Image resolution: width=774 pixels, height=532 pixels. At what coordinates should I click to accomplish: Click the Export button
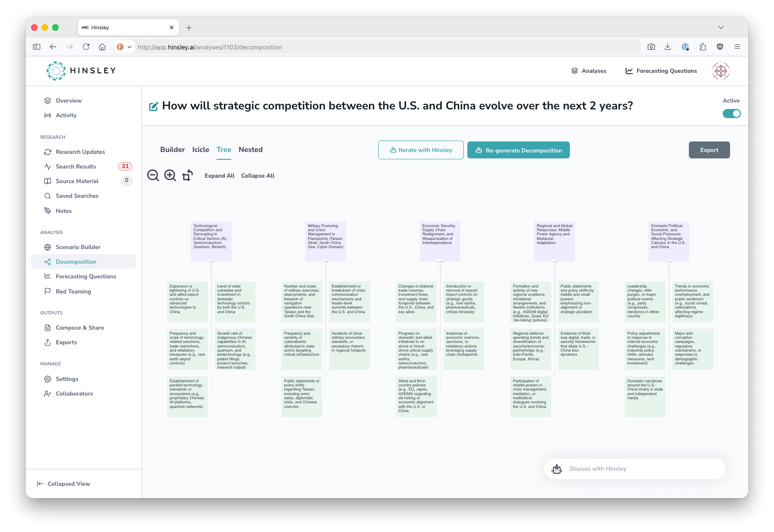click(x=709, y=150)
